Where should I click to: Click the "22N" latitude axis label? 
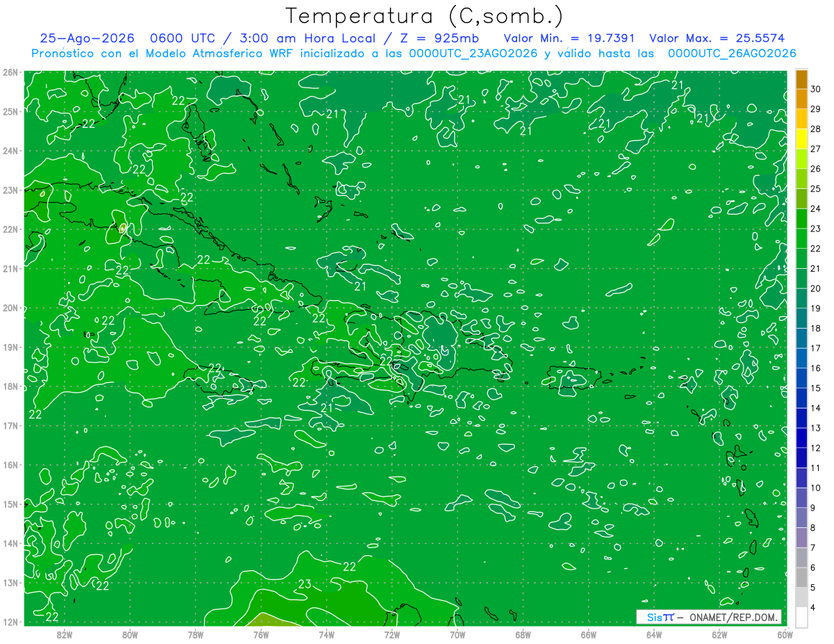(x=10, y=229)
